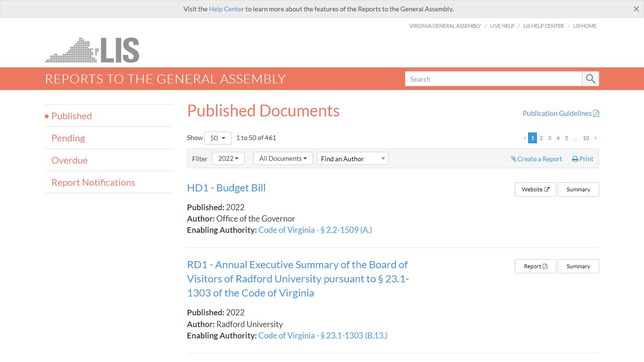Click the Published Documents heading

[264, 111]
